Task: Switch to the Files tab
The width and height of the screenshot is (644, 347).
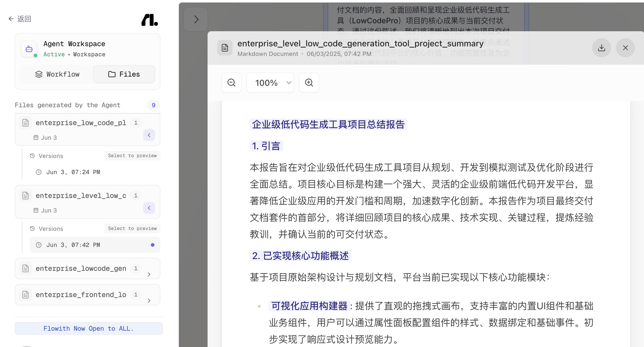Action: (124, 74)
